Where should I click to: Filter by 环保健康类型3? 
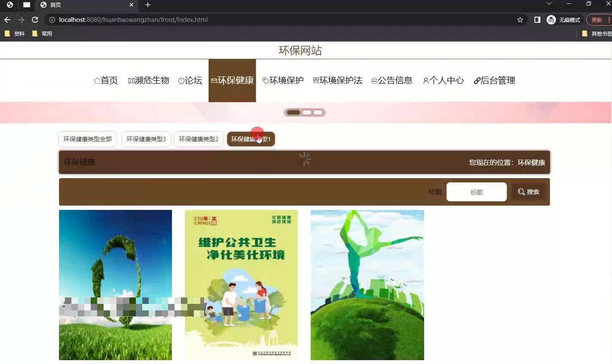click(x=146, y=139)
